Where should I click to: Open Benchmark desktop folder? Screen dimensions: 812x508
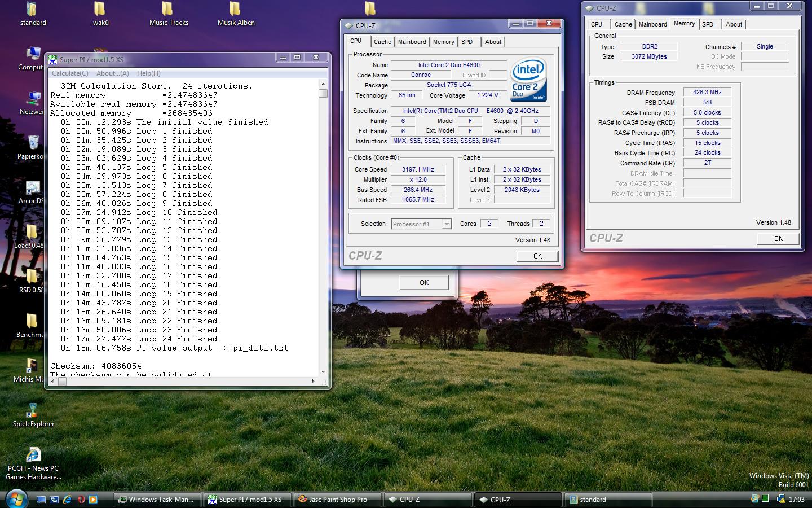coord(30,326)
